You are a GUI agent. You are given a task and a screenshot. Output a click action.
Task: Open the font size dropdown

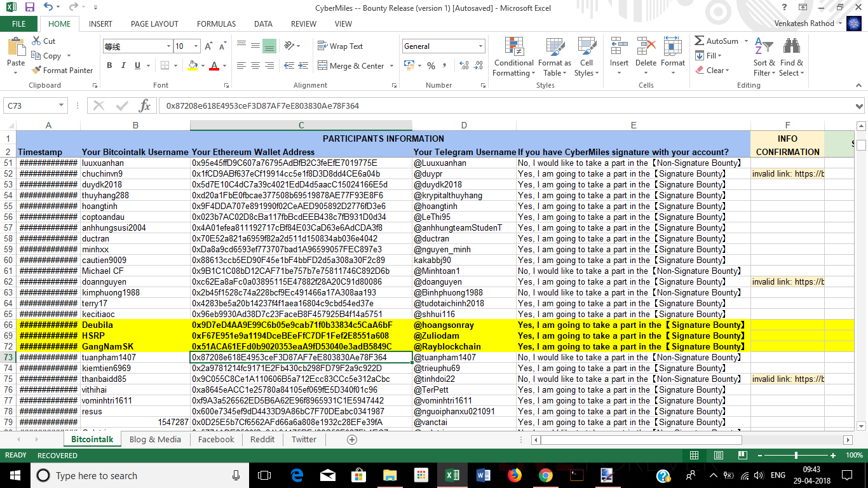point(196,46)
